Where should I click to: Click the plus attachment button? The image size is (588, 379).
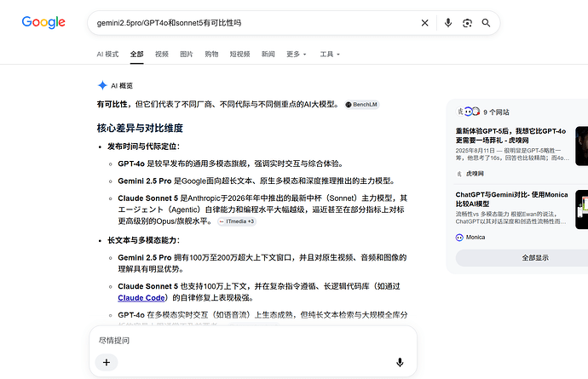107,363
